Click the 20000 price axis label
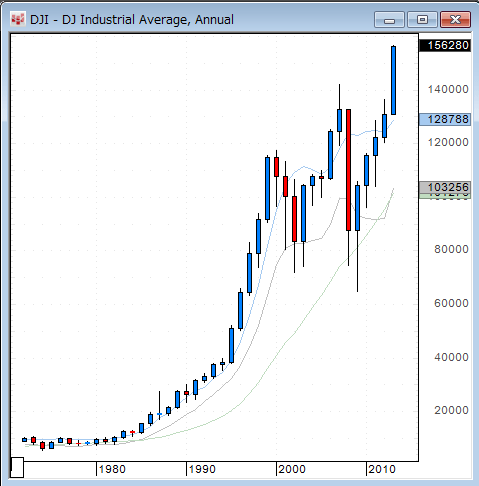479x486 pixels. coord(451,410)
